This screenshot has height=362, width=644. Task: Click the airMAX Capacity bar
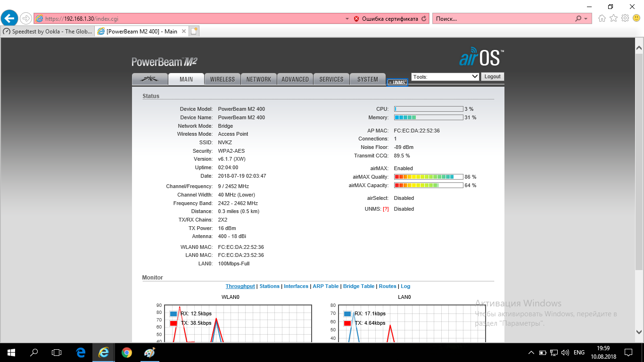[x=429, y=185]
